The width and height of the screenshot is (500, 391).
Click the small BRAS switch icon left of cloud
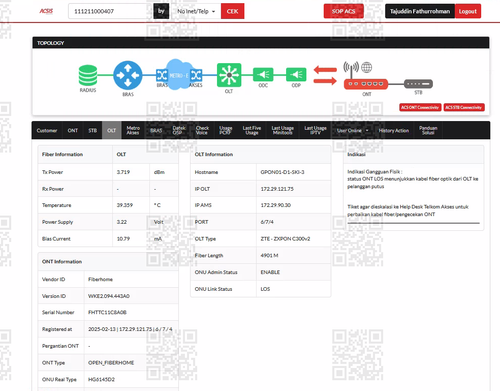162,75
